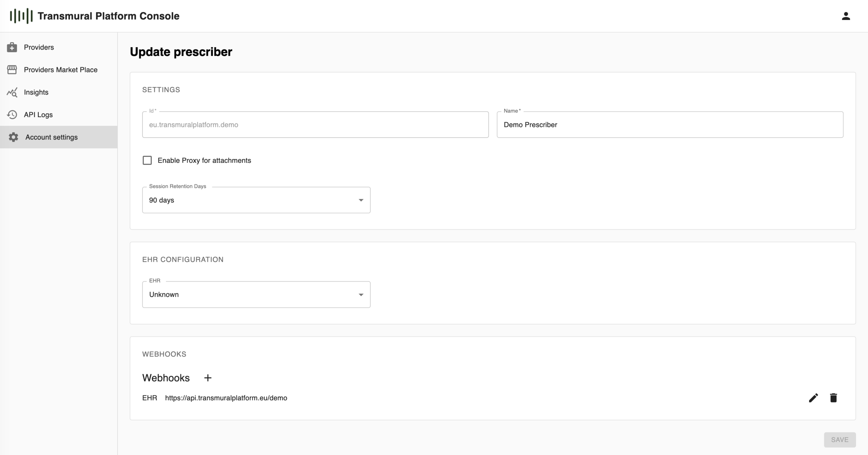Enable Proxy for attachments checkbox
The height and width of the screenshot is (455, 868).
[147, 160]
